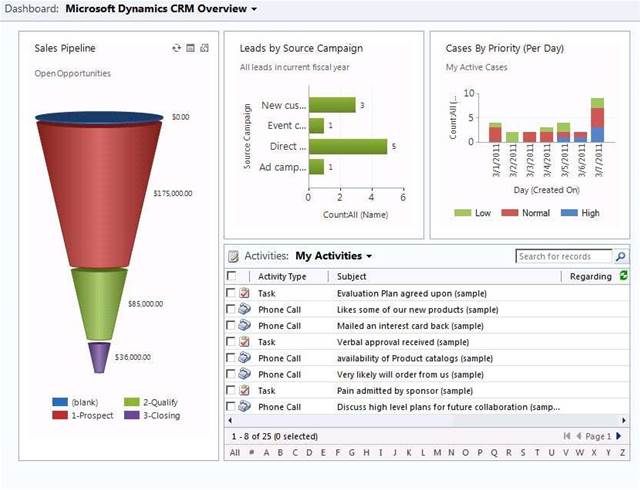
Task: Click purple 3-Closing funnel segment
Action: point(99,358)
